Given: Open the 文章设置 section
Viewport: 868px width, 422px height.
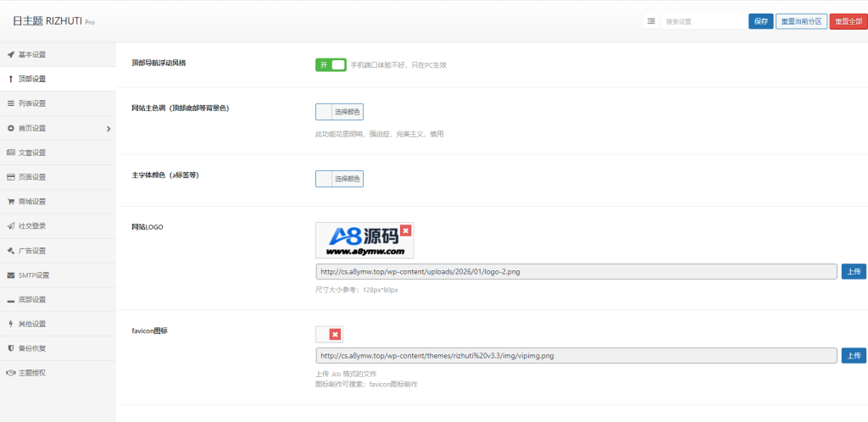Looking at the screenshot, I should [32, 153].
